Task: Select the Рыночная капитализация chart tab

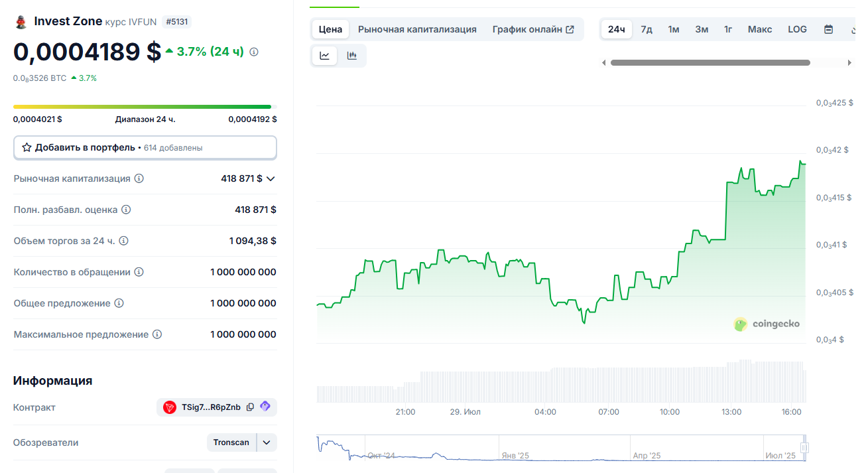Action: coord(417,29)
